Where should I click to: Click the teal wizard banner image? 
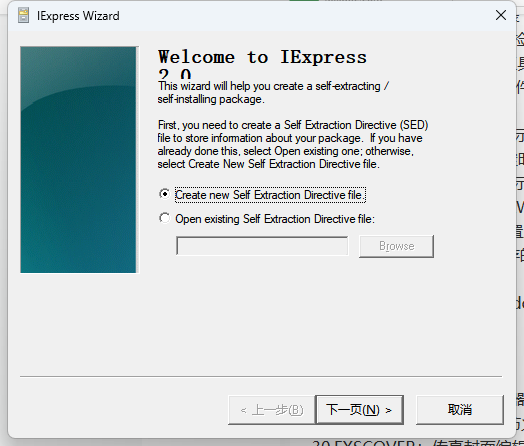click(x=79, y=160)
